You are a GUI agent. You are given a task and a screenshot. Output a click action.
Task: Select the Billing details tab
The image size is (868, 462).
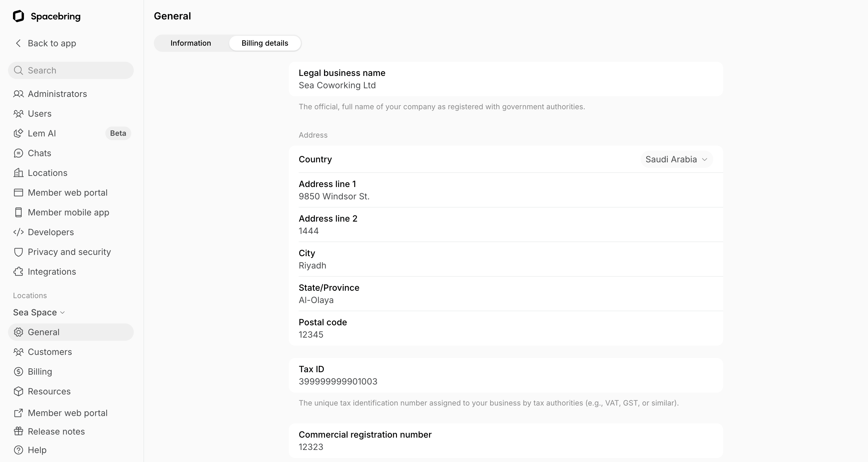[265, 43]
